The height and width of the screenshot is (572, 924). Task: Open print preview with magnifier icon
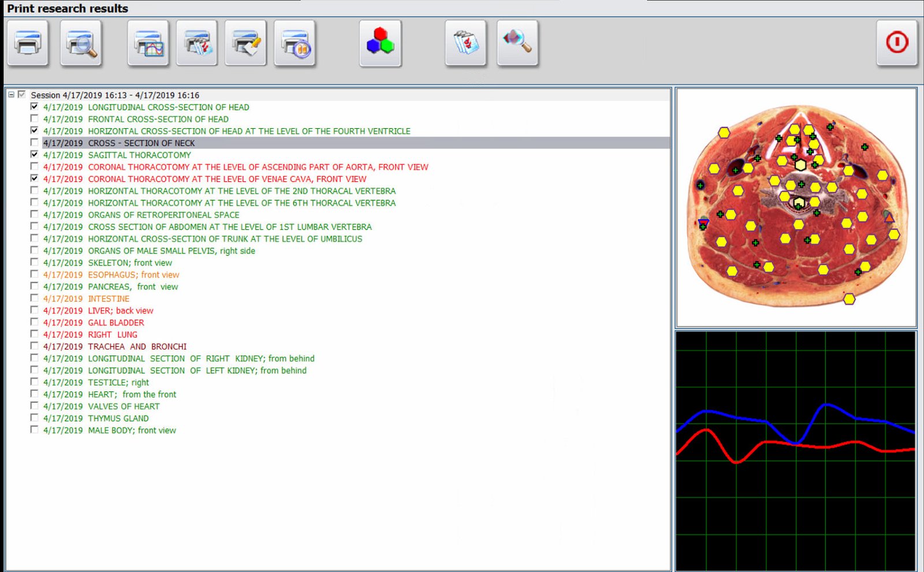[x=81, y=43]
